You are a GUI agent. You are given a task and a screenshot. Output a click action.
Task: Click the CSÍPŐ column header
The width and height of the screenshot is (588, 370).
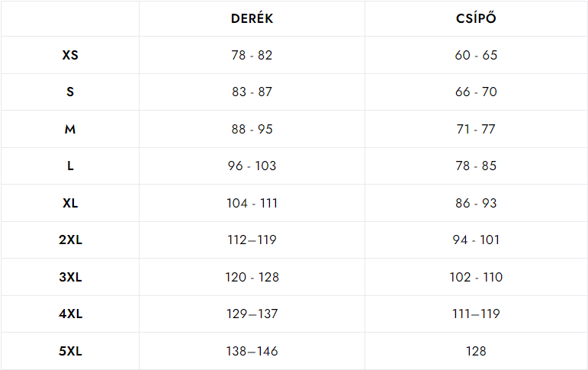(x=476, y=18)
